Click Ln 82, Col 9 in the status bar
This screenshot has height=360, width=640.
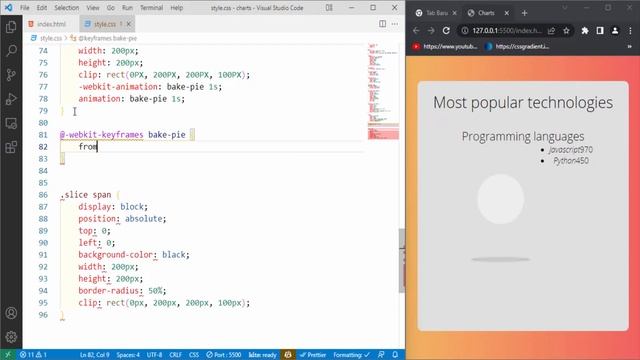coord(95,355)
